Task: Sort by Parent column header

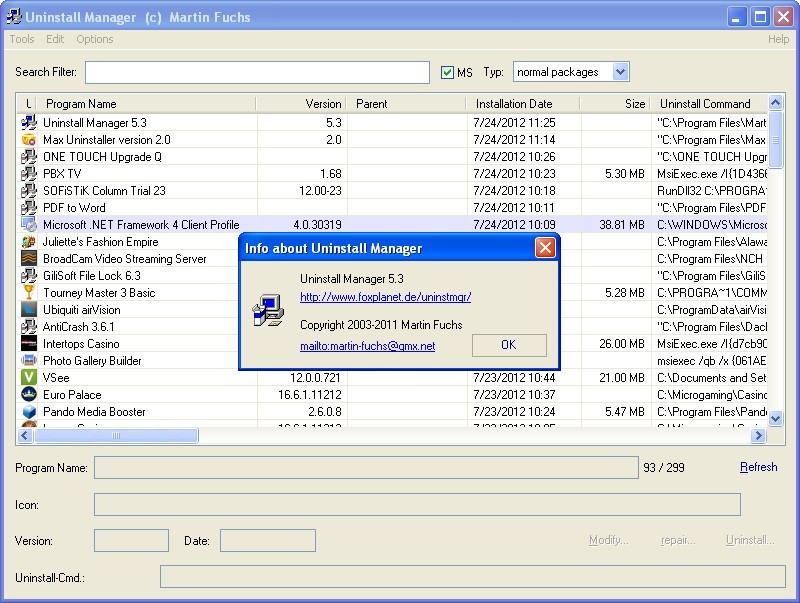Action: point(406,104)
